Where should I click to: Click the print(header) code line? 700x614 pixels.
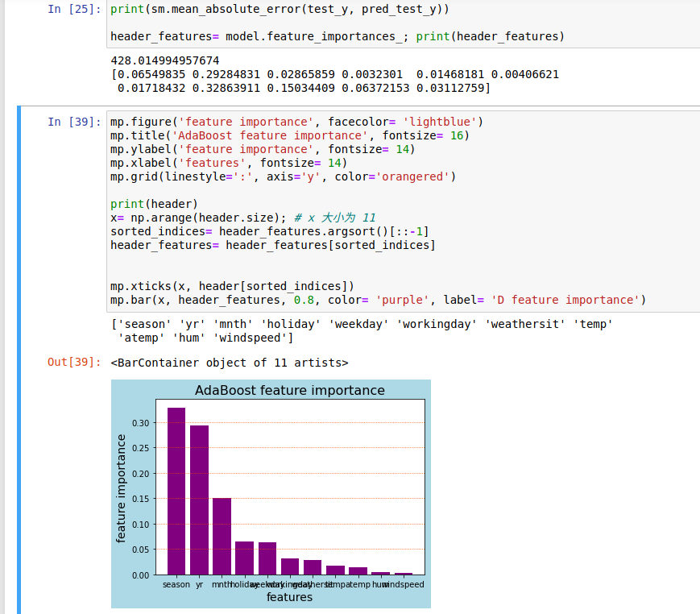click(154, 204)
